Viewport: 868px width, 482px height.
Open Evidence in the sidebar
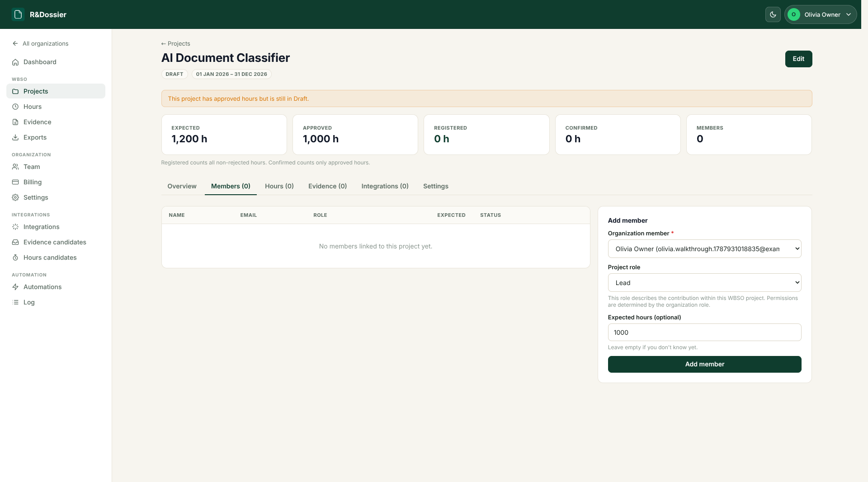tap(56, 122)
